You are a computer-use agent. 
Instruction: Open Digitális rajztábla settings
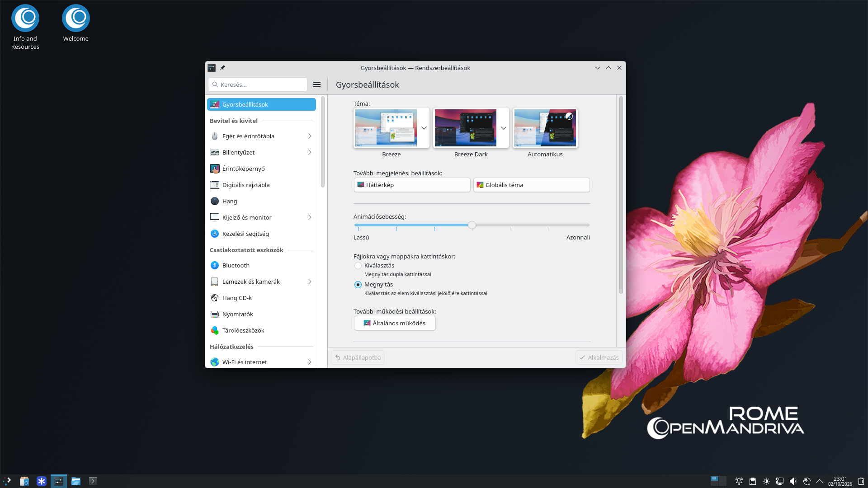pyautogui.click(x=261, y=185)
